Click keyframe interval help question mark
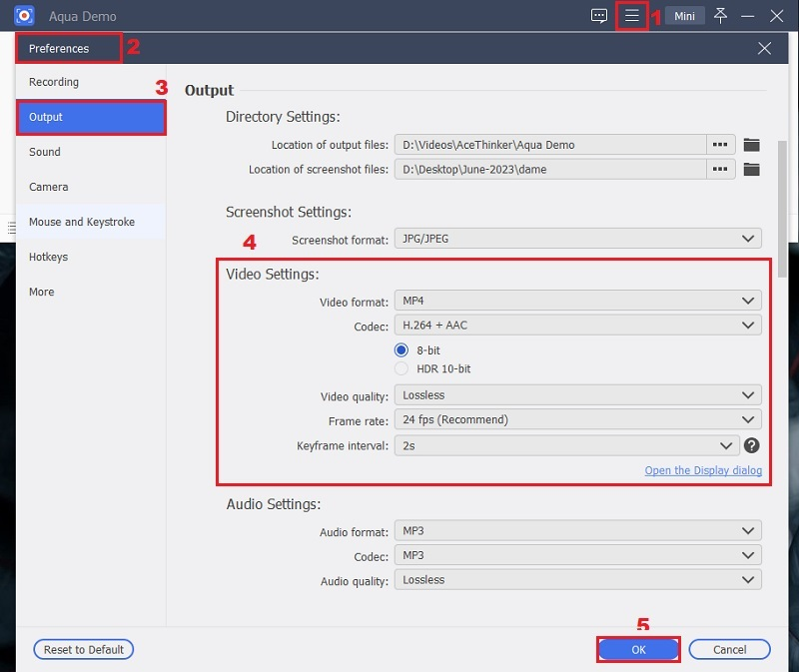This screenshot has height=672, width=799. [x=752, y=445]
